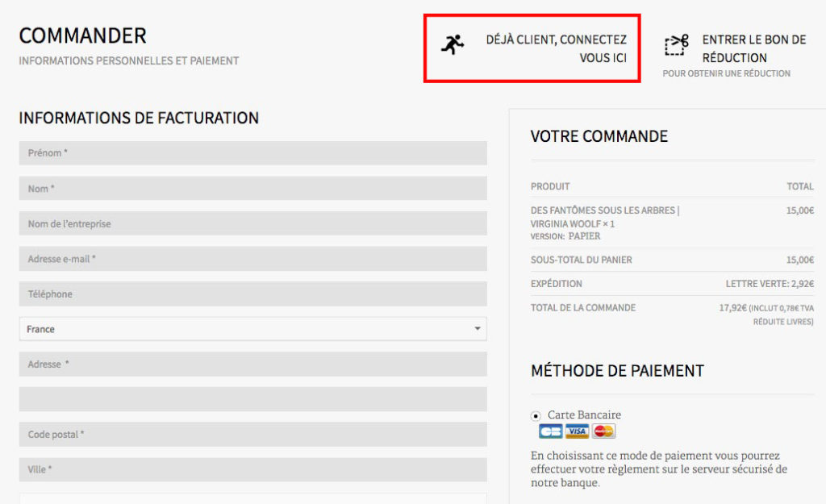Click the Visa card logo

pyautogui.click(x=577, y=431)
